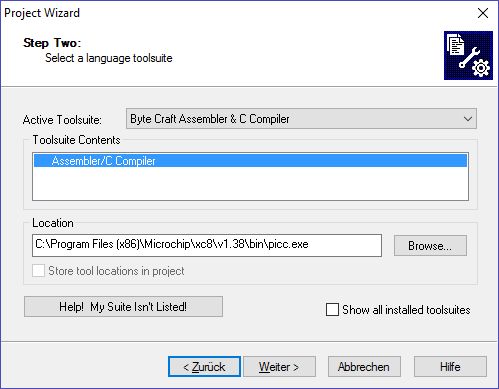Click the Project Wizard title bar text
Viewport: 499px width, 389px height.
(42, 13)
